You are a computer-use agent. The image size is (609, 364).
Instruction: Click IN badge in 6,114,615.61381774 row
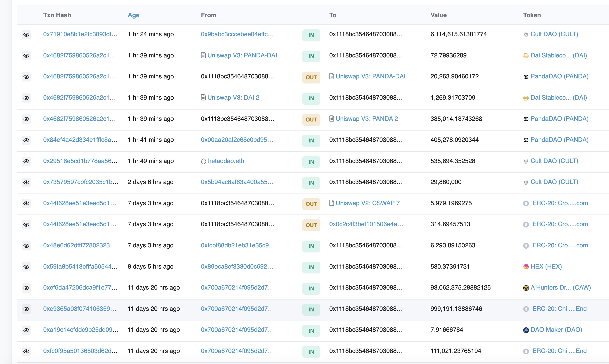click(311, 35)
